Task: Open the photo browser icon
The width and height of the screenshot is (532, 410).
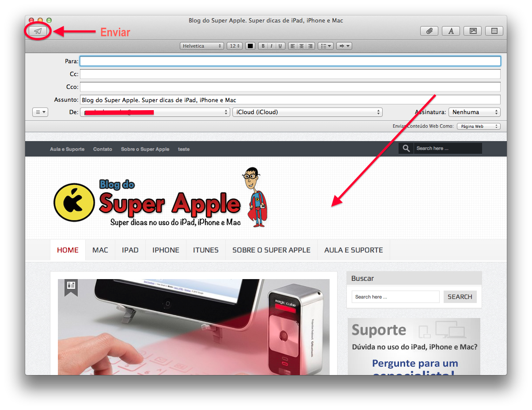Action: point(473,31)
